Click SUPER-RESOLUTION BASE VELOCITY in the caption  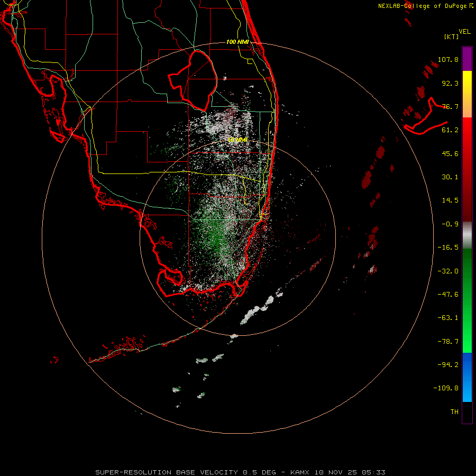167,472
